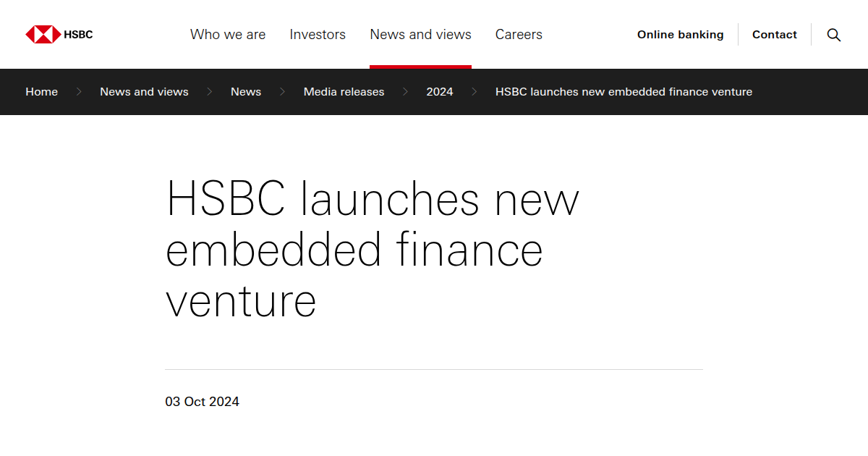The image size is (868, 456).
Task: Select the 'News' breadcrumb
Action: (245, 92)
